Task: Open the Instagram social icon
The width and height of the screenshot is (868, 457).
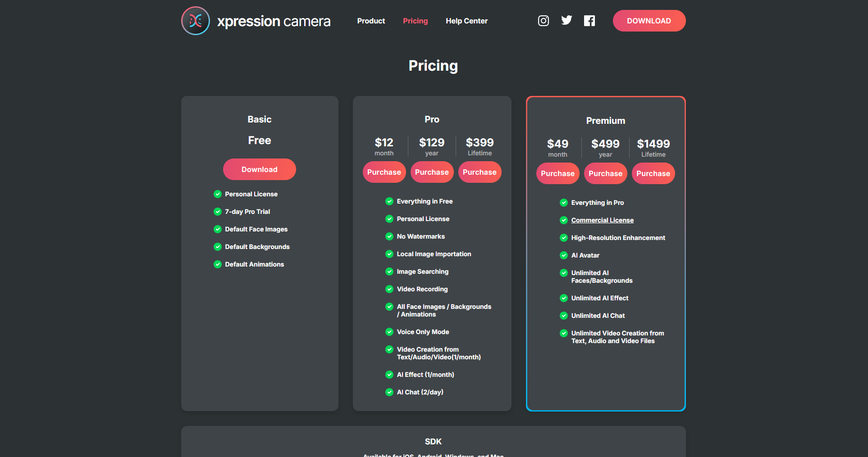Action: [x=543, y=20]
